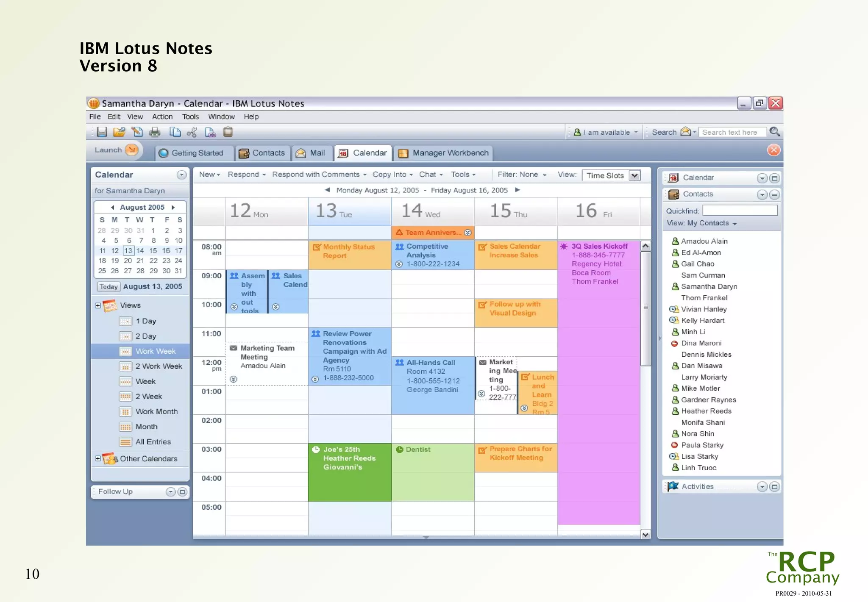The height and width of the screenshot is (602, 868).
Task: Select the 2 Week view
Action: 141,397
